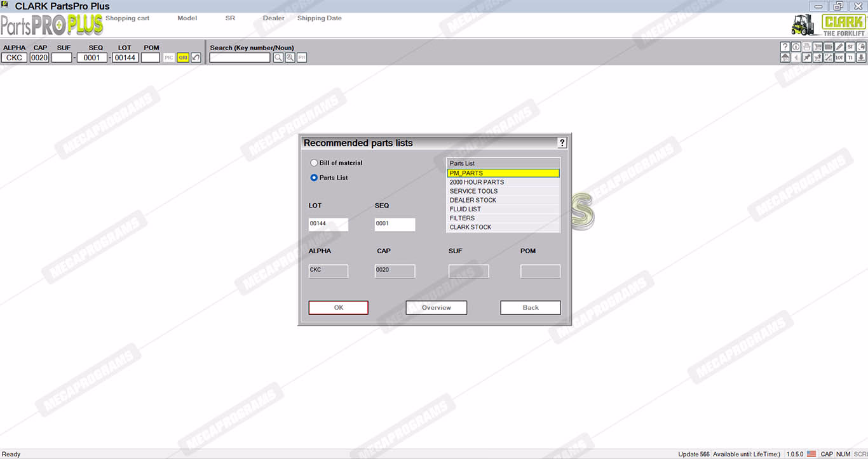Select the Parts List radio button

click(x=314, y=178)
